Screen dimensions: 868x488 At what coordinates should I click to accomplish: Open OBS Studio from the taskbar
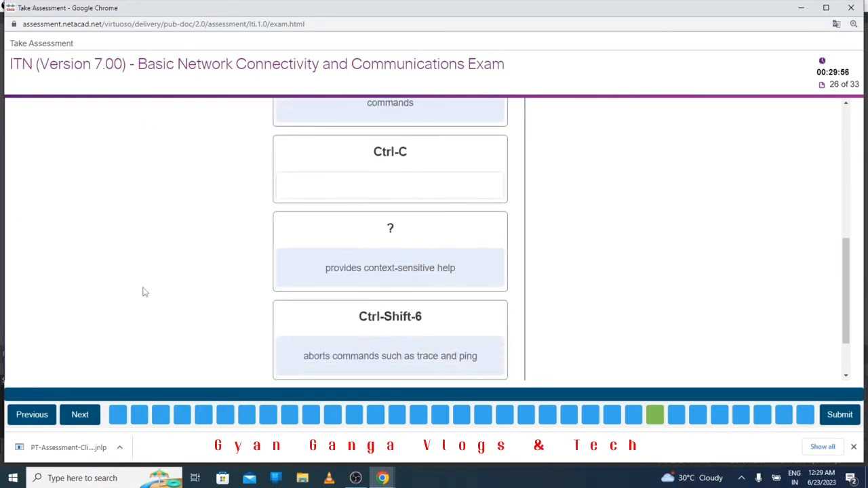pos(355,478)
